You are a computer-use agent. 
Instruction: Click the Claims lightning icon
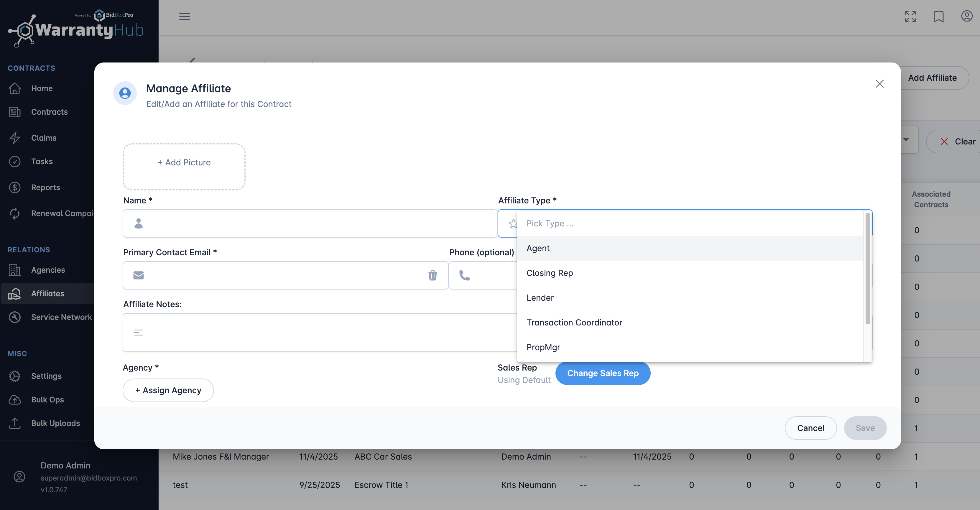point(15,138)
